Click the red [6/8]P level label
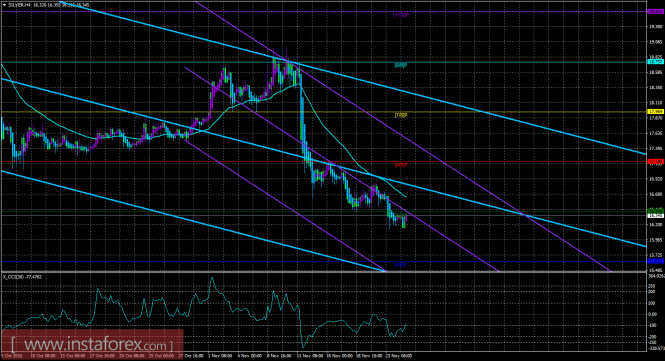This screenshot has width=665, height=361. [x=401, y=165]
